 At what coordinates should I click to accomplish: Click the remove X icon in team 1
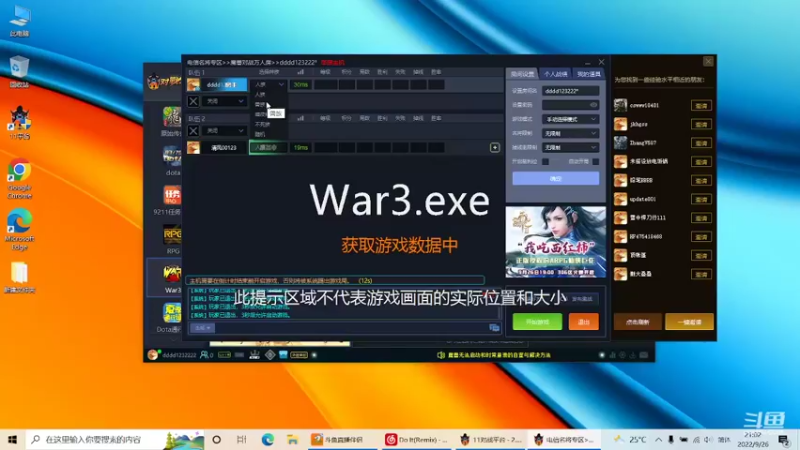[193, 101]
